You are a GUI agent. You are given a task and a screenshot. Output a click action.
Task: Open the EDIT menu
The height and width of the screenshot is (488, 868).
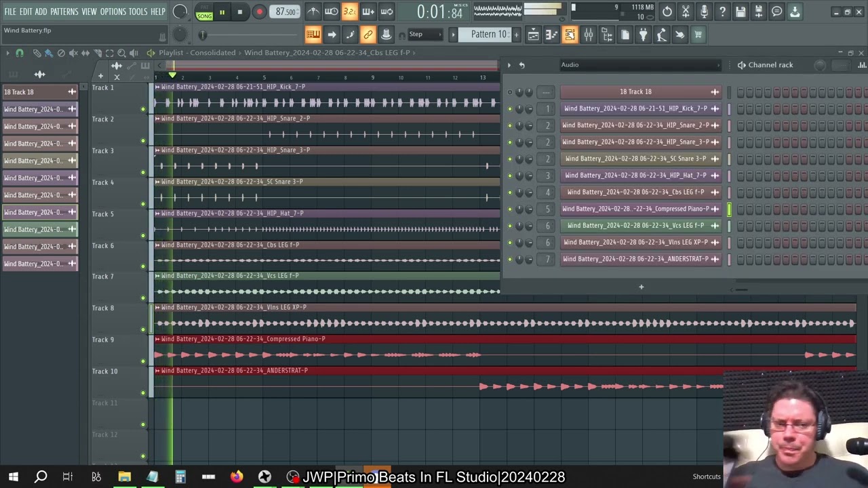[x=26, y=12]
